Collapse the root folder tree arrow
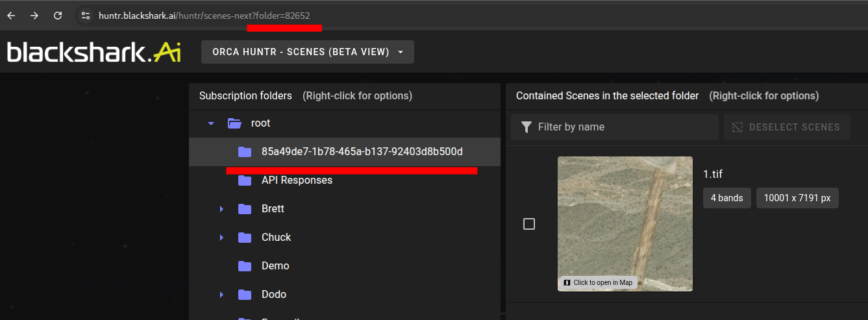This screenshot has height=320, width=868. [x=210, y=123]
